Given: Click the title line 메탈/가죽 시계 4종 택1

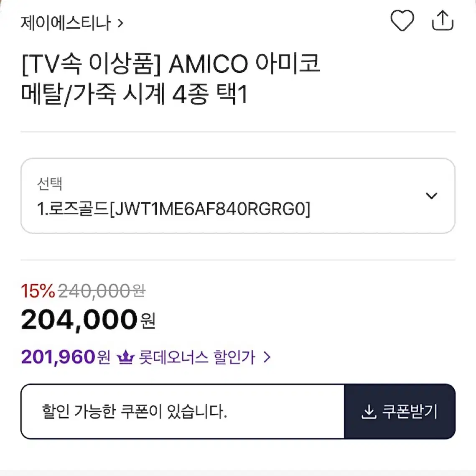Looking at the screenshot, I should point(135,94).
